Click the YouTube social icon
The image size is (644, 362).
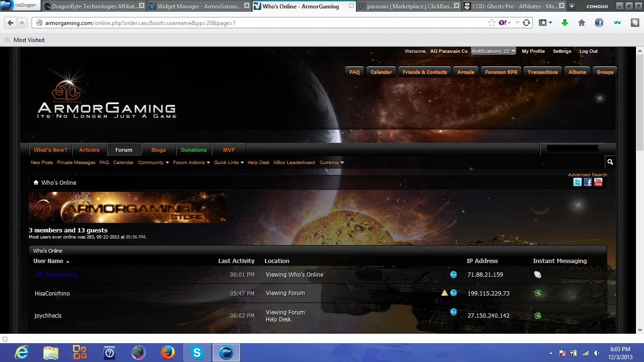click(x=598, y=182)
